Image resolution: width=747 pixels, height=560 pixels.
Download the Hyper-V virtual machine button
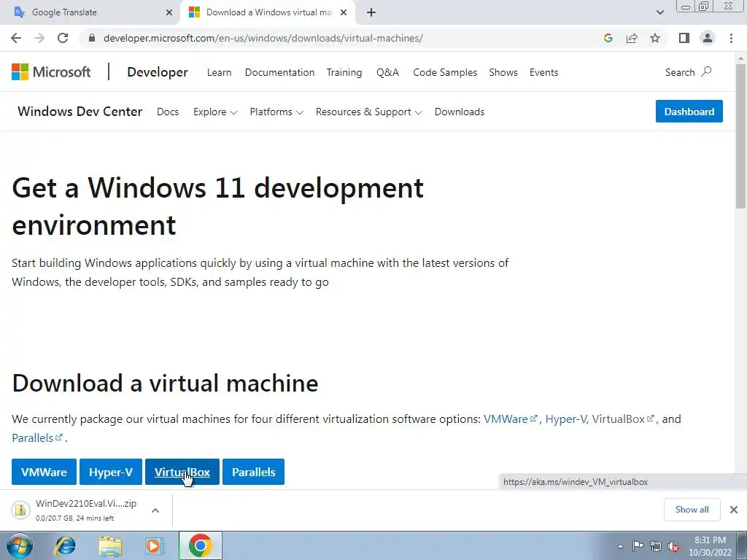pos(111,472)
